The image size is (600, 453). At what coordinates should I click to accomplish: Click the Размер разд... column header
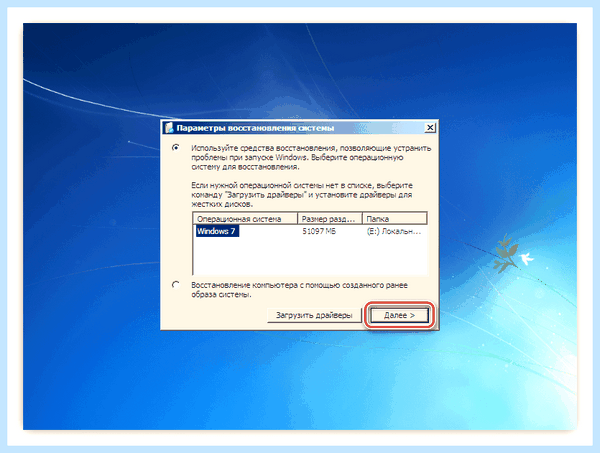pos(330,218)
